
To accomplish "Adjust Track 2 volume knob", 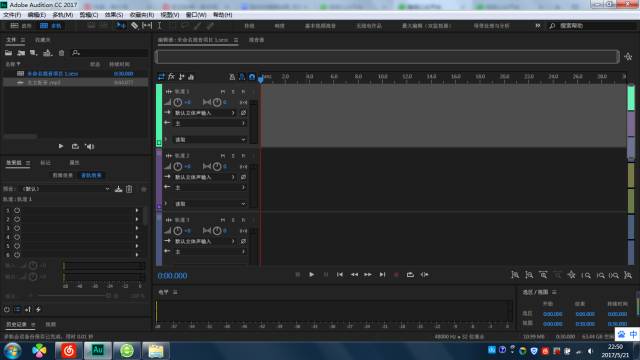I will click(x=178, y=166).
